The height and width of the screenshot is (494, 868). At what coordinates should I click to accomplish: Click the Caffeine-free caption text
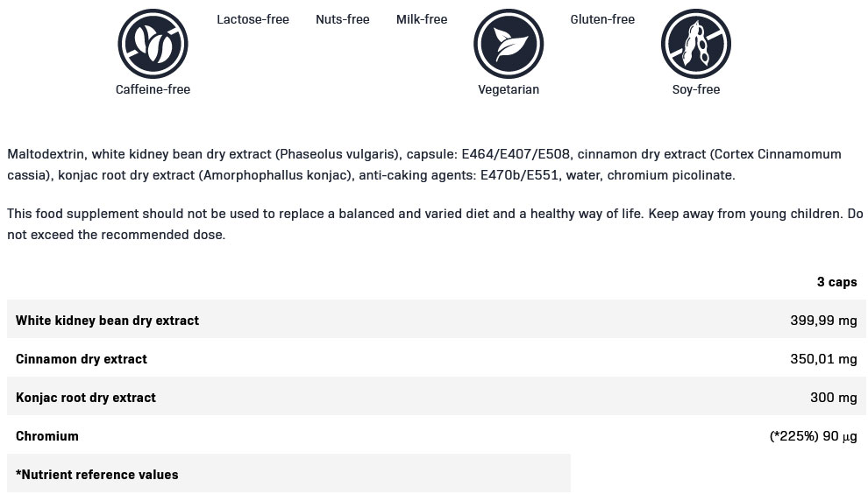(153, 89)
